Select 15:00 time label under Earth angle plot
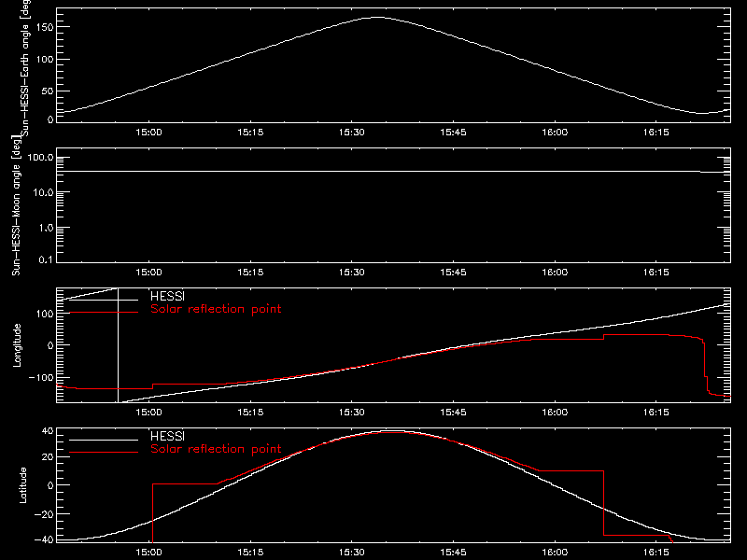The image size is (747, 560). pos(148,133)
